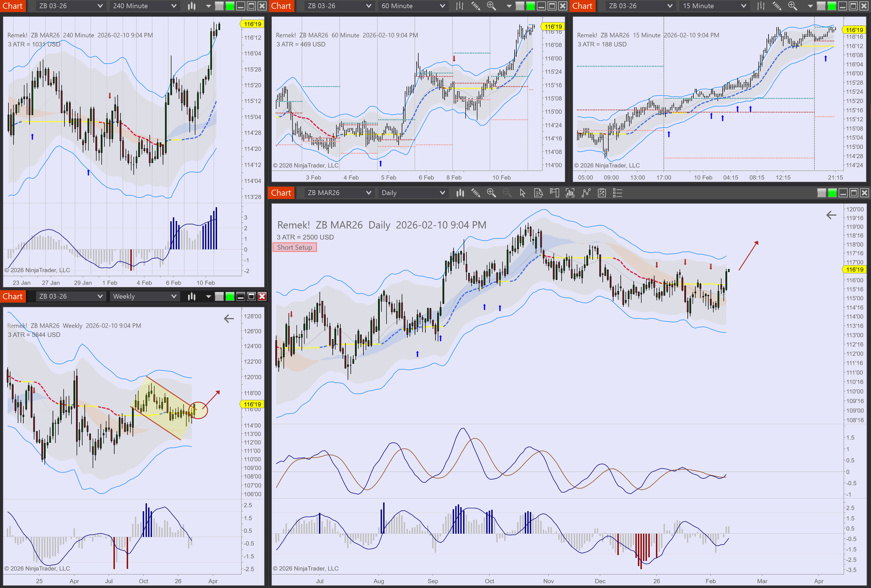This screenshot has height=588, width=871.
Task: Click the Chart tab of the Weekly window
Action: pos(13,296)
